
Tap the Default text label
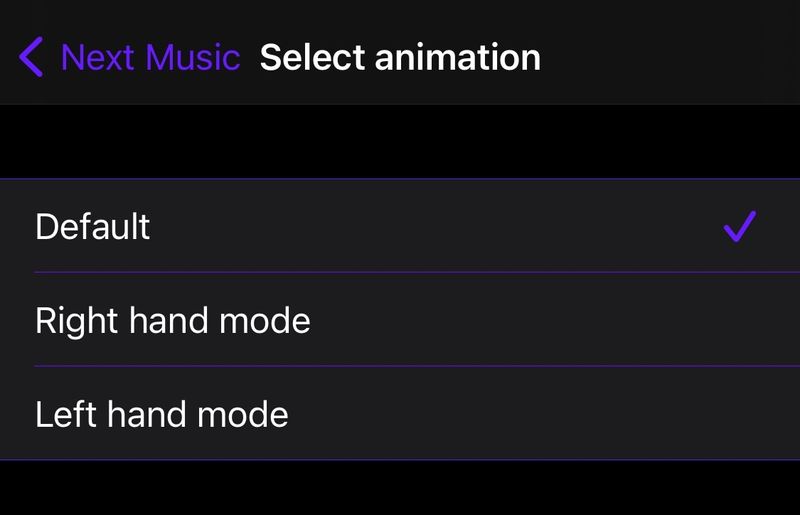click(92, 226)
